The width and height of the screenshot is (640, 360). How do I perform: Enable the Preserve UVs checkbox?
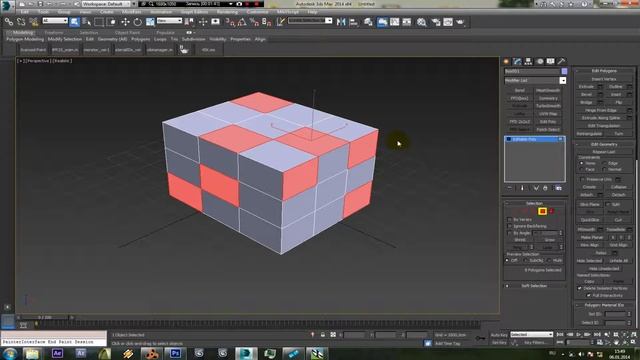coord(582,179)
